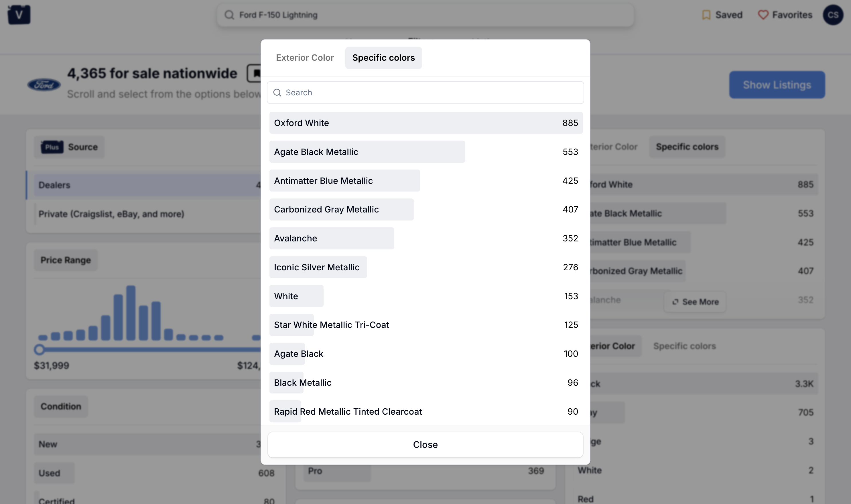
Task: Switch to the modal's Exterior Color tab
Action: click(305, 58)
